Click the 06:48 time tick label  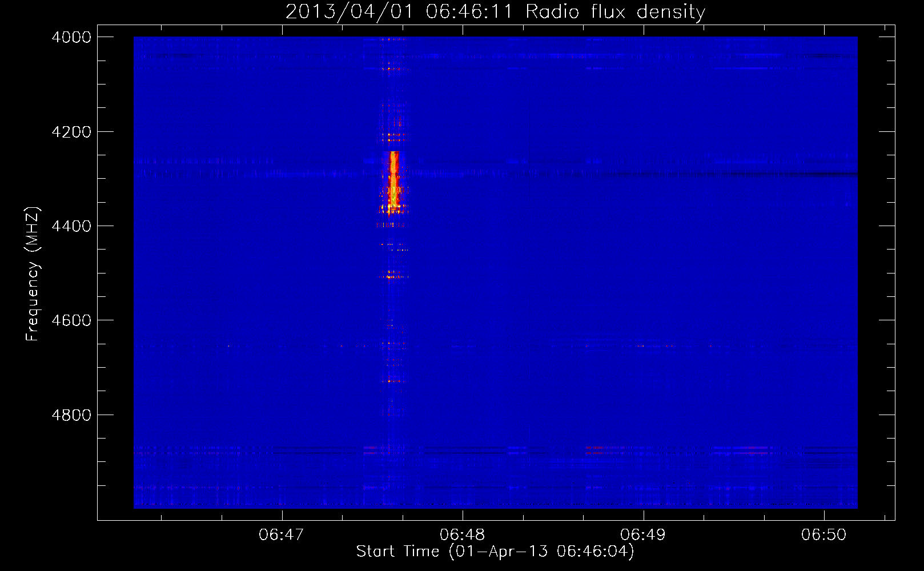(x=462, y=535)
